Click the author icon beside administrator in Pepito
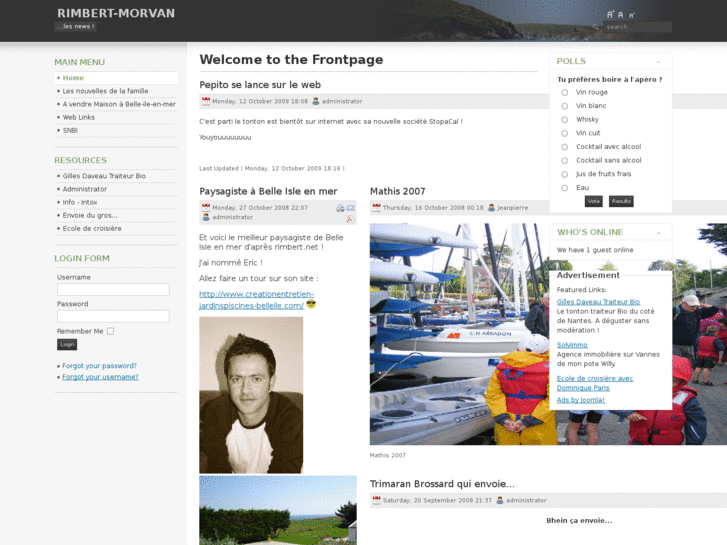 point(316,101)
